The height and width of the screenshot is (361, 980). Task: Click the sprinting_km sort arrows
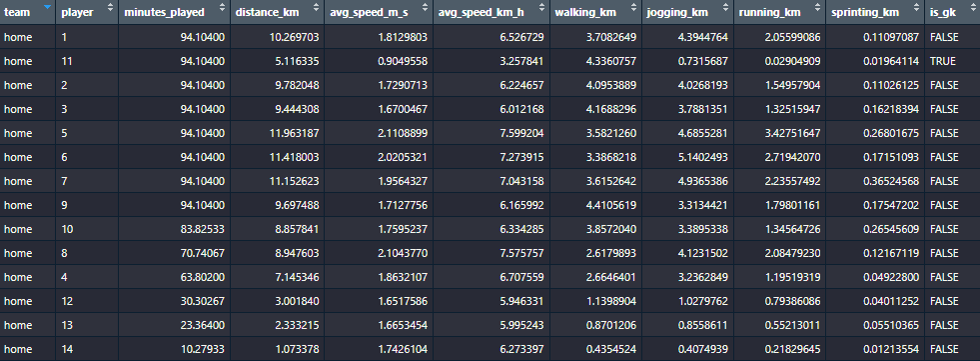pyautogui.click(x=916, y=8)
